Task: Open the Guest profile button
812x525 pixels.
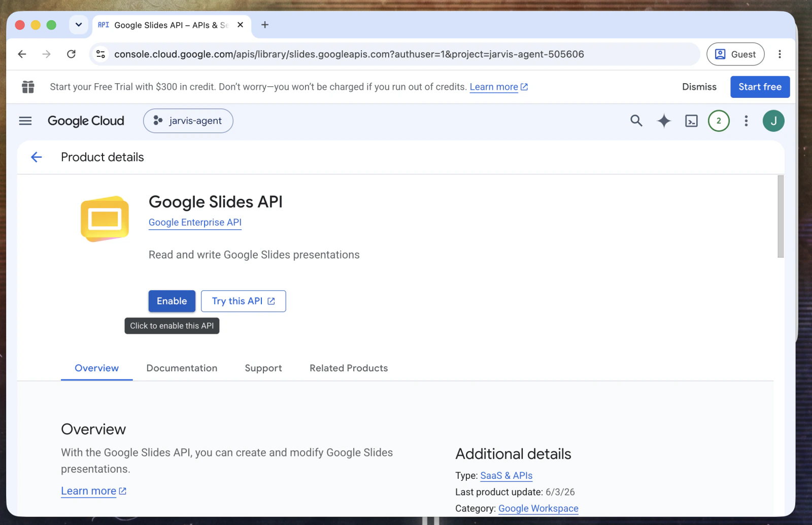Action: [735, 54]
